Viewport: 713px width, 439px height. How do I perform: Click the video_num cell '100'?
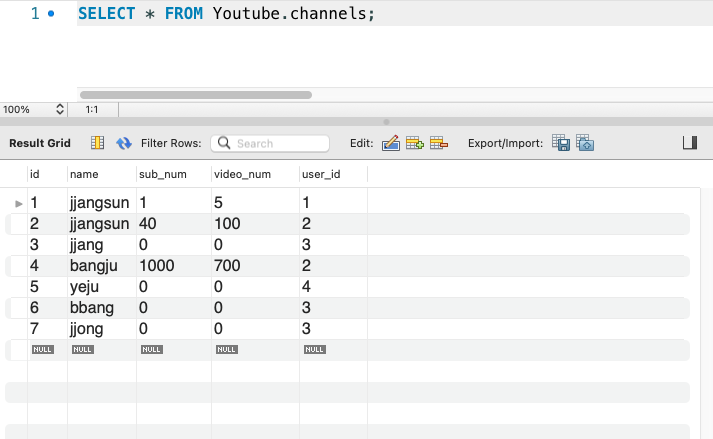[227, 224]
